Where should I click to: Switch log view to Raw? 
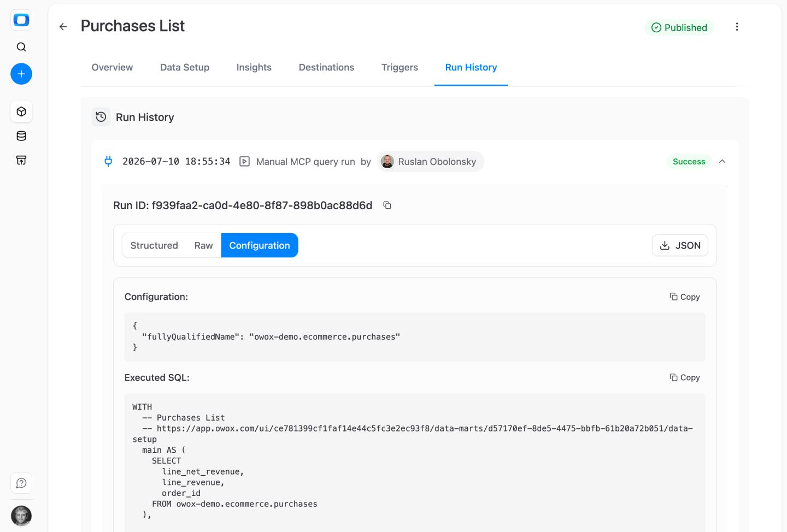click(x=203, y=245)
